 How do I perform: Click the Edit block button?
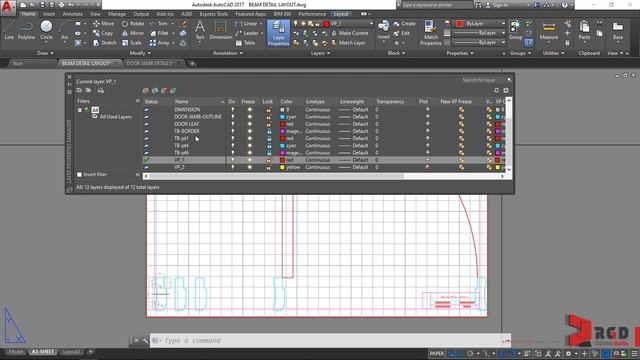[x=402, y=33]
